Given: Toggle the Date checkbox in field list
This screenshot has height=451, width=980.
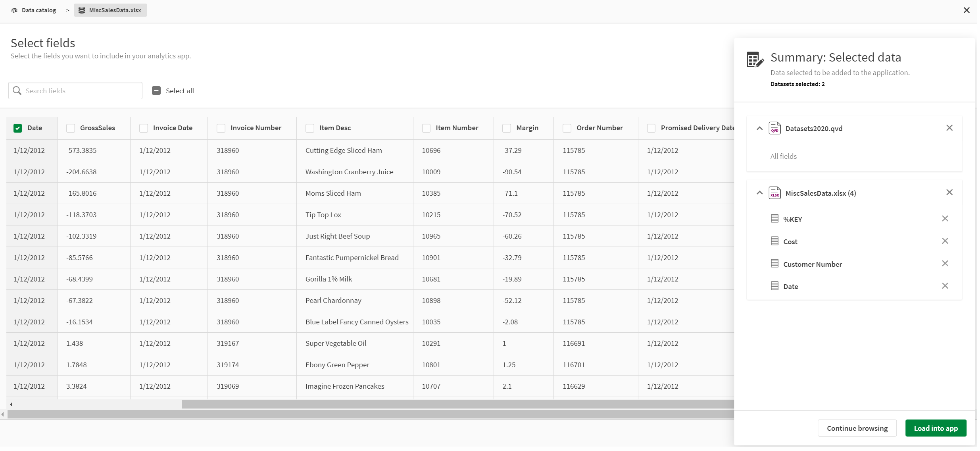Looking at the screenshot, I should [x=17, y=127].
